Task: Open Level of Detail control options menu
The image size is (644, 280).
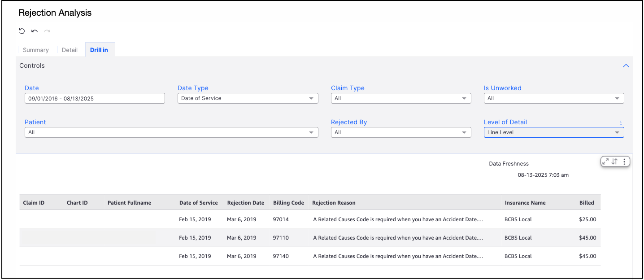Action: pyautogui.click(x=621, y=122)
